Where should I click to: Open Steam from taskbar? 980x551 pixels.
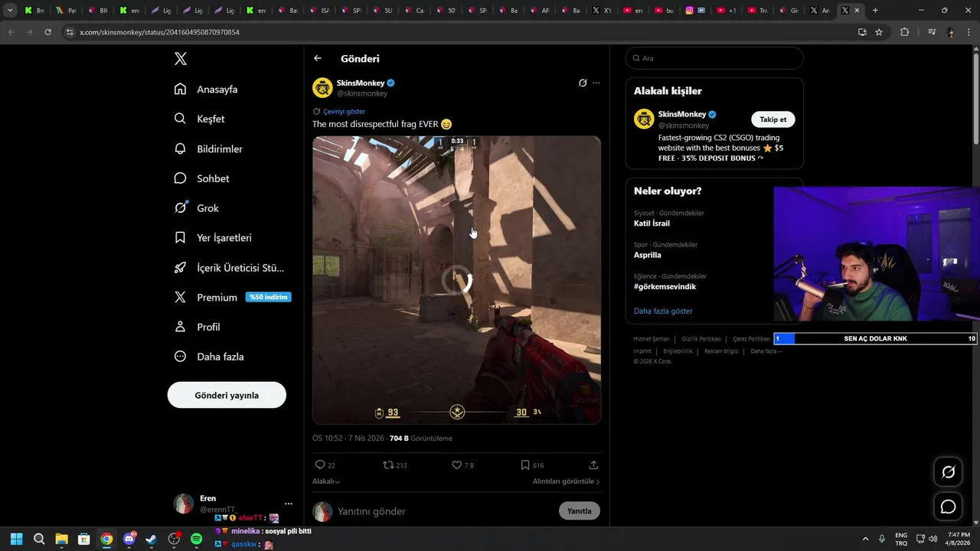(x=152, y=539)
